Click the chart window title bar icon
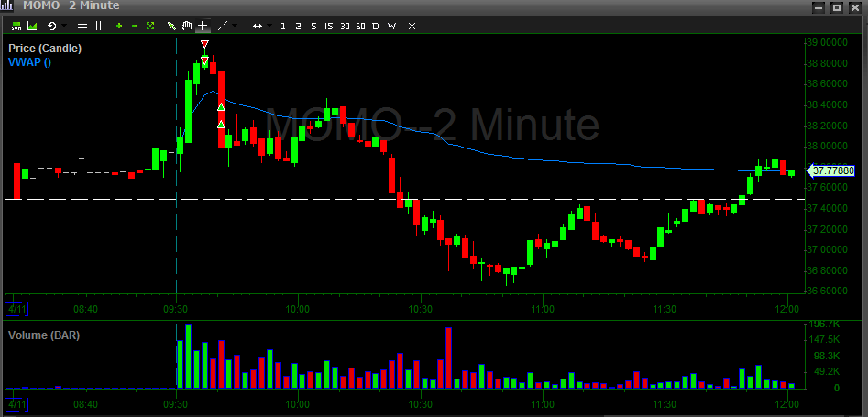This screenshot has width=868, height=417. (6, 6)
